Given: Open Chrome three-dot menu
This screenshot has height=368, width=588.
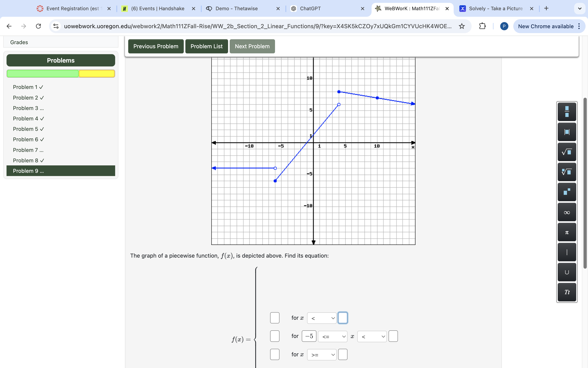Looking at the screenshot, I should click(579, 26).
